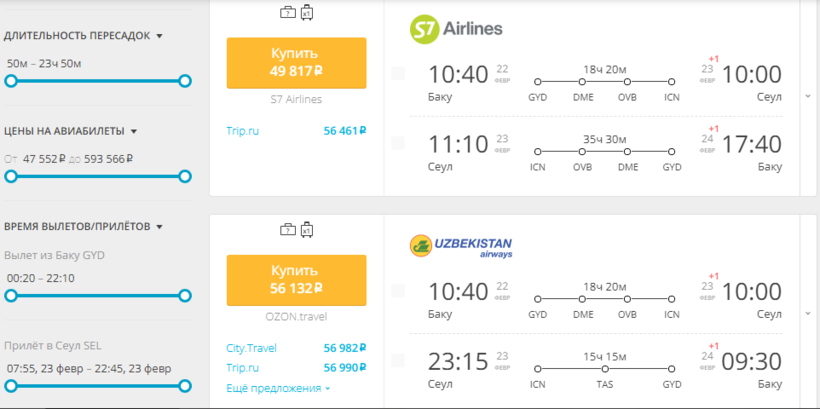This screenshot has height=409, width=820.
Task: Toggle checkbox for S7 10:40 Baku departure
Action: [x=398, y=74]
